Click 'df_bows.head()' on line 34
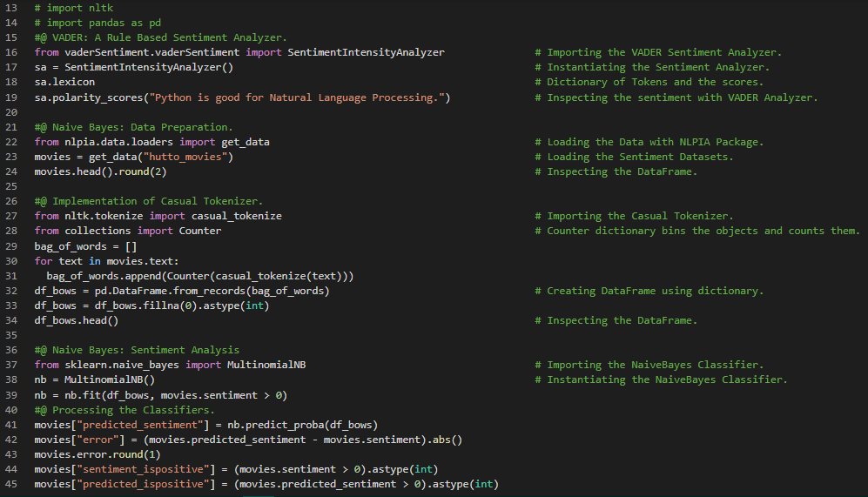868x497 pixels. click(x=77, y=320)
